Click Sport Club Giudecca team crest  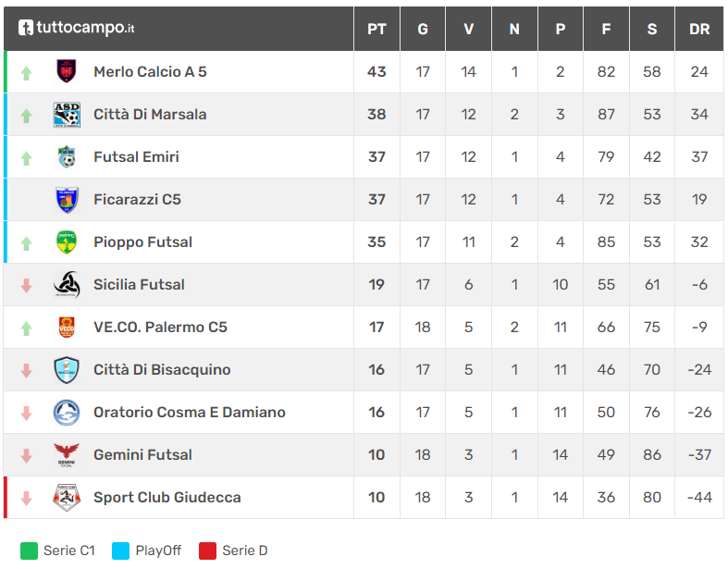click(67, 498)
